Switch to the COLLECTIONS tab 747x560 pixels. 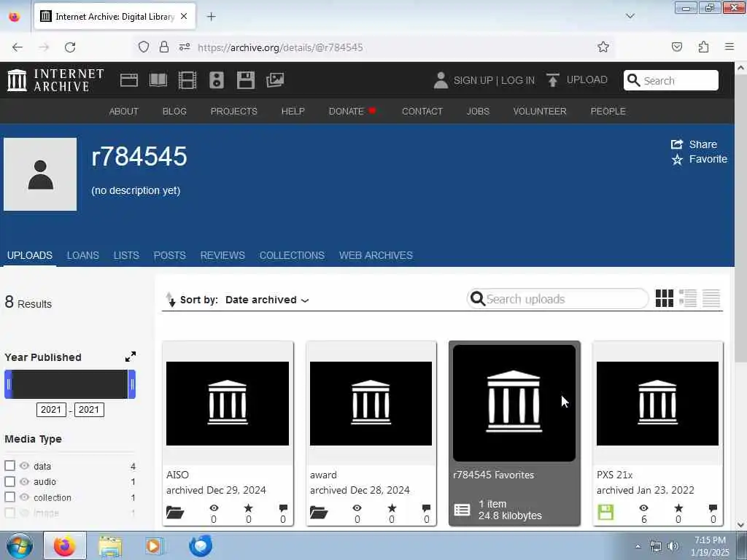pos(292,255)
